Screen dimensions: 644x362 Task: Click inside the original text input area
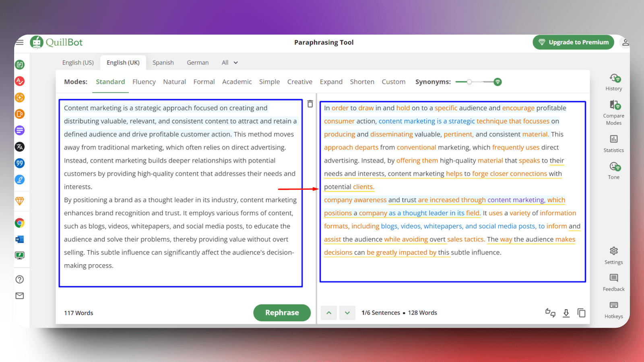(180, 193)
